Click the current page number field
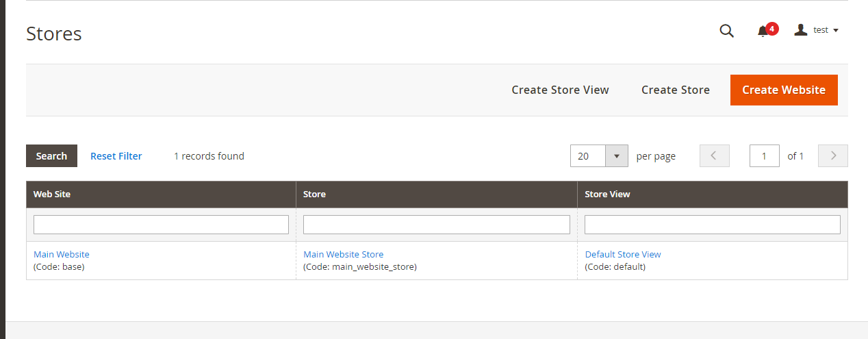Viewport: 868px width, 339px height. coord(765,156)
